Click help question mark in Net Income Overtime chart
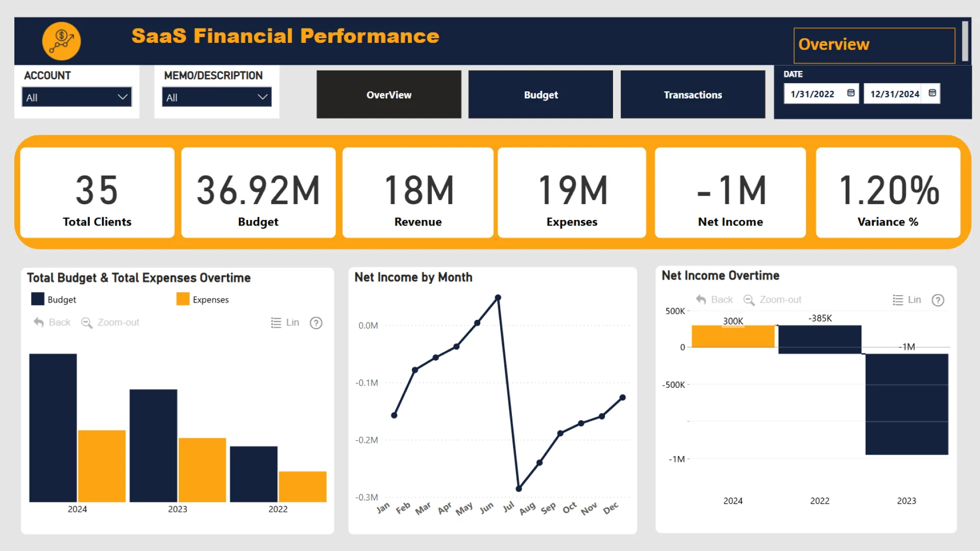Viewport: 980px width, 551px height. point(938,300)
